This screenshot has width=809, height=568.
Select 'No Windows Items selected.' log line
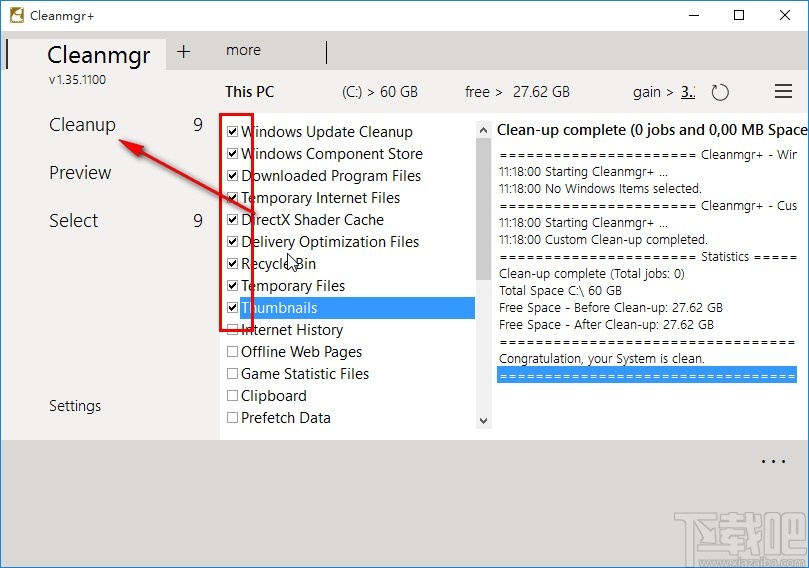pos(600,188)
